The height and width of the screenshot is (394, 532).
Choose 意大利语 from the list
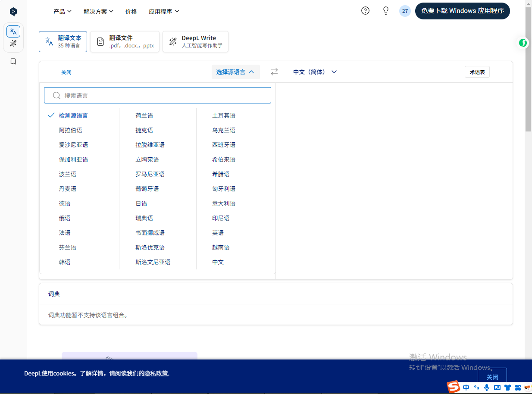224,203
